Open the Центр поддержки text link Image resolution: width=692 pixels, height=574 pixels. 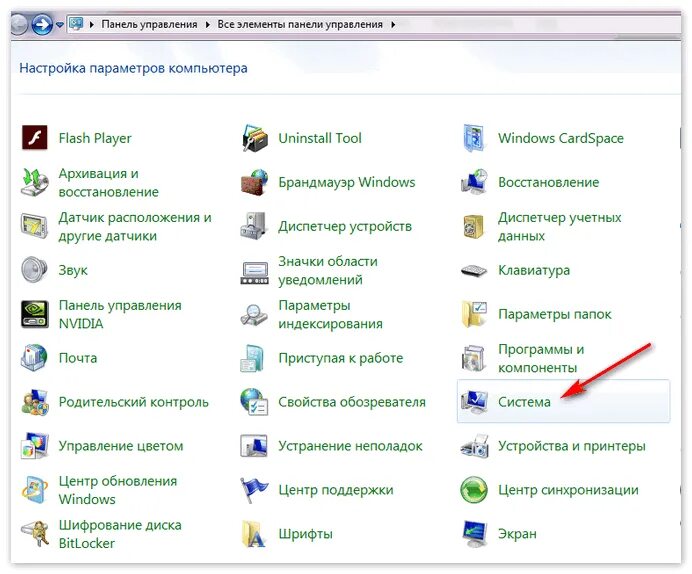pos(336,490)
